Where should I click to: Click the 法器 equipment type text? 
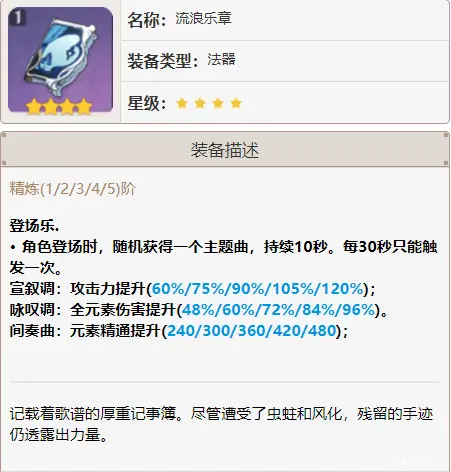[221, 60]
